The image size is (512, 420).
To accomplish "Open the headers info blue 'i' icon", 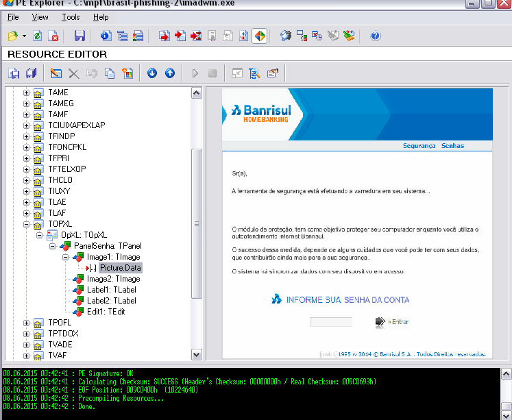I will pos(106,36).
